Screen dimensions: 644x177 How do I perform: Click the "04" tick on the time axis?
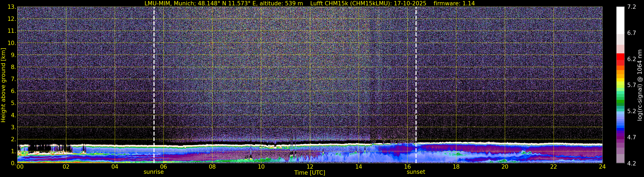tap(115, 167)
